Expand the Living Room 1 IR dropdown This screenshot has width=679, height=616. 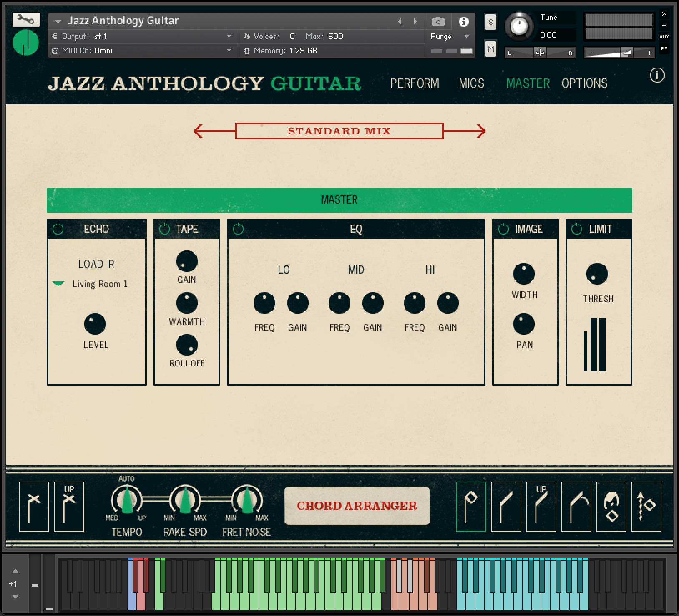[58, 284]
